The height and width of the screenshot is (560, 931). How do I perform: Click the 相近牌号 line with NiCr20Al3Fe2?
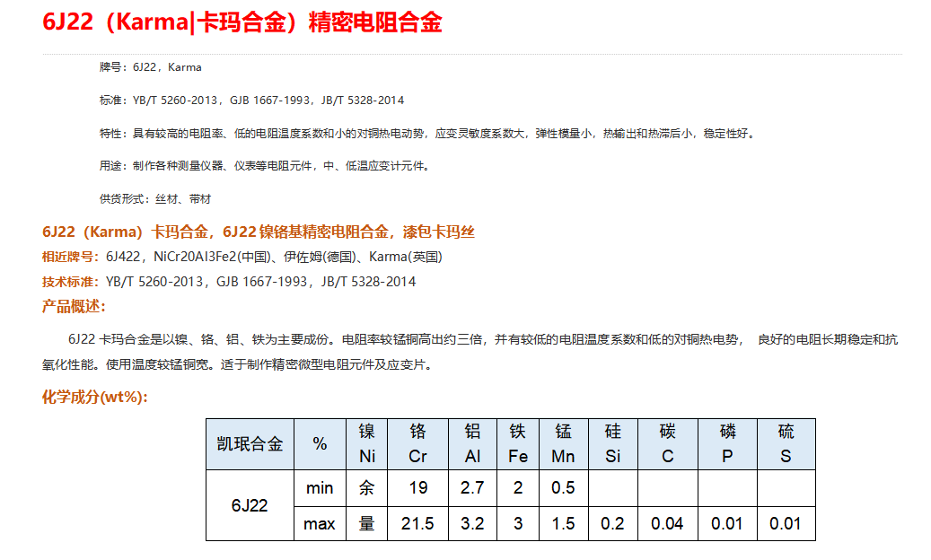(x=242, y=257)
